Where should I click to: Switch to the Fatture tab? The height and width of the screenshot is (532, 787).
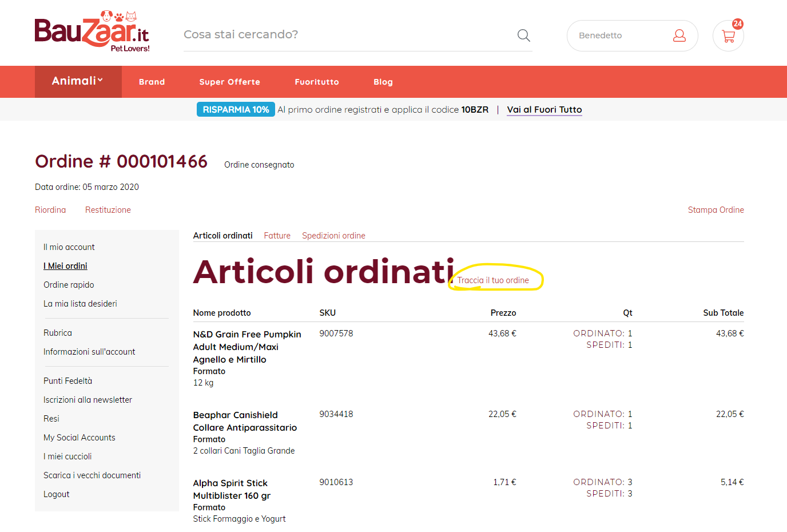277,236
